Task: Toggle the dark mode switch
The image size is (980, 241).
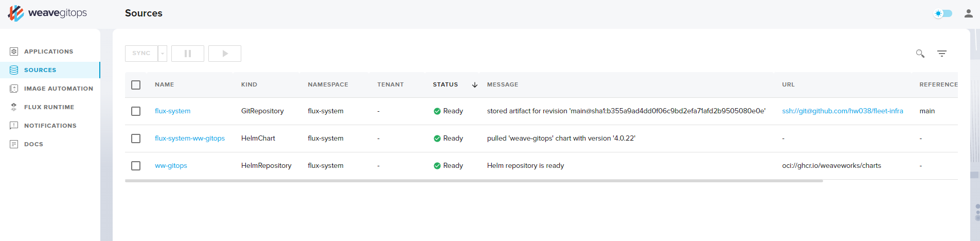Action: [943, 13]
